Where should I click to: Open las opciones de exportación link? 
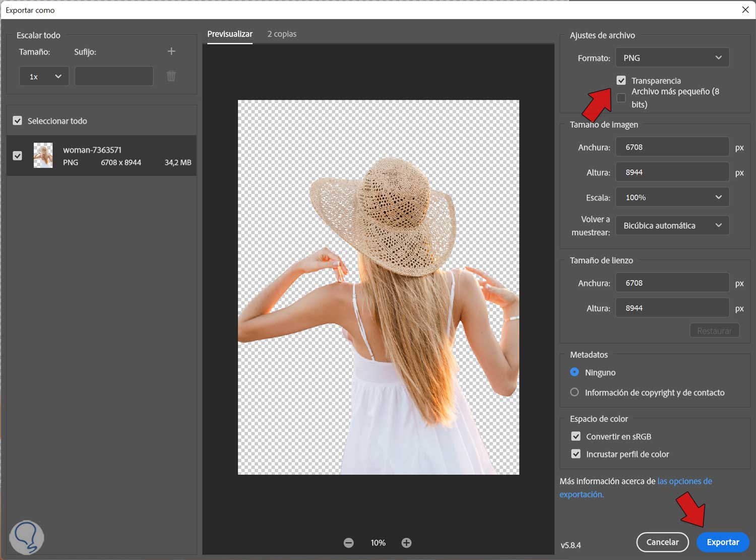[x=684, y=481]
